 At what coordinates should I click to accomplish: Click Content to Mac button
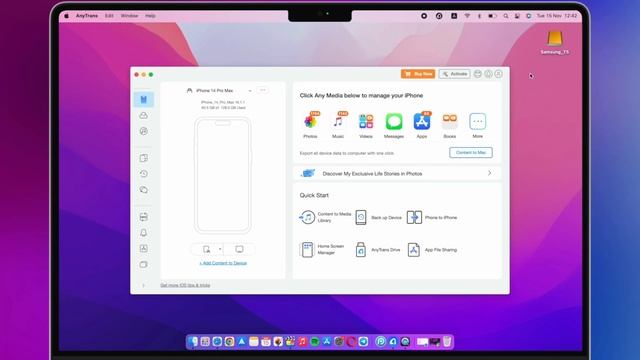click(471, 153)
